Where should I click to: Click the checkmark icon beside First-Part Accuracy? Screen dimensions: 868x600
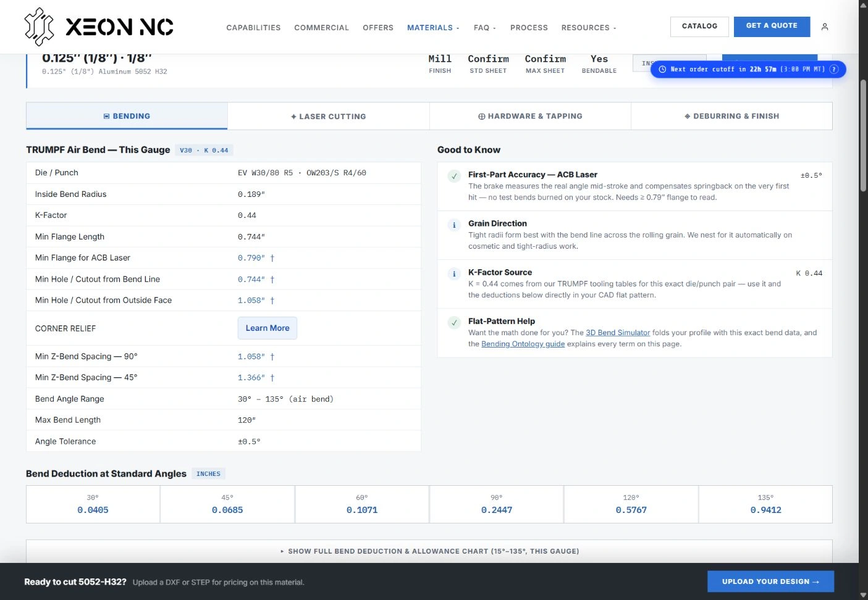pos(454,176)
